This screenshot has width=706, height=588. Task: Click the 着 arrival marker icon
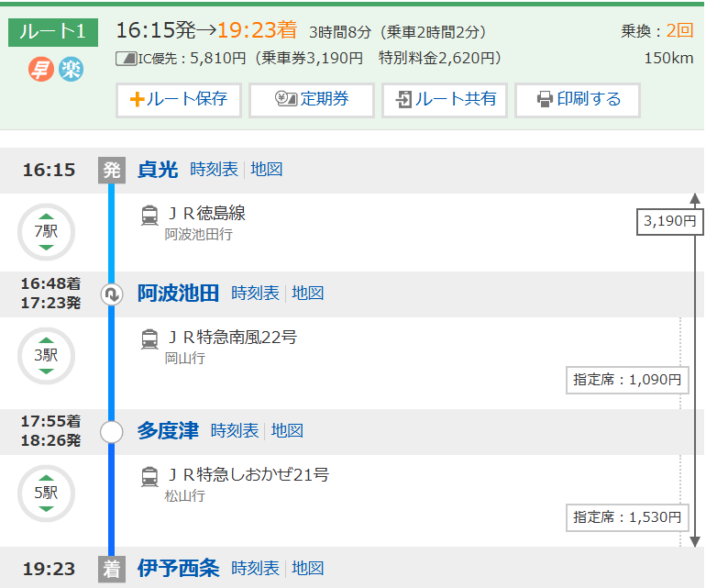tap(112, 569)
